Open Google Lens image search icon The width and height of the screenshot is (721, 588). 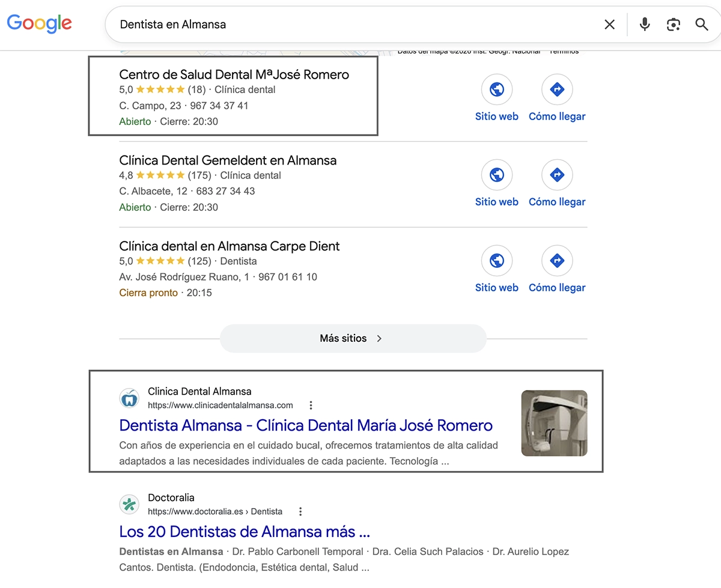click(x=674, y=25)
